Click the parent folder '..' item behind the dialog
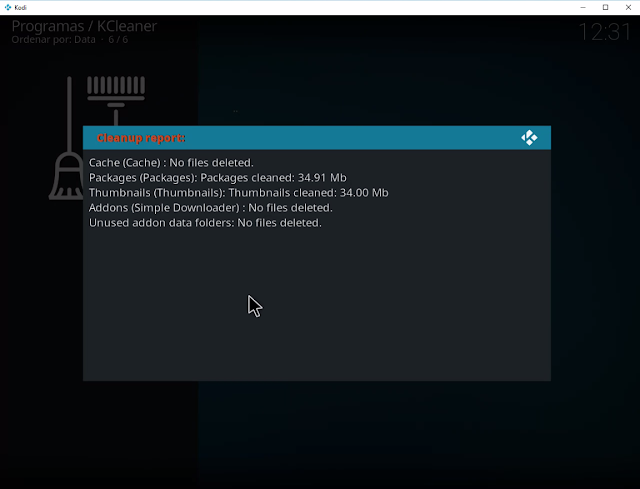 [236, 111]
